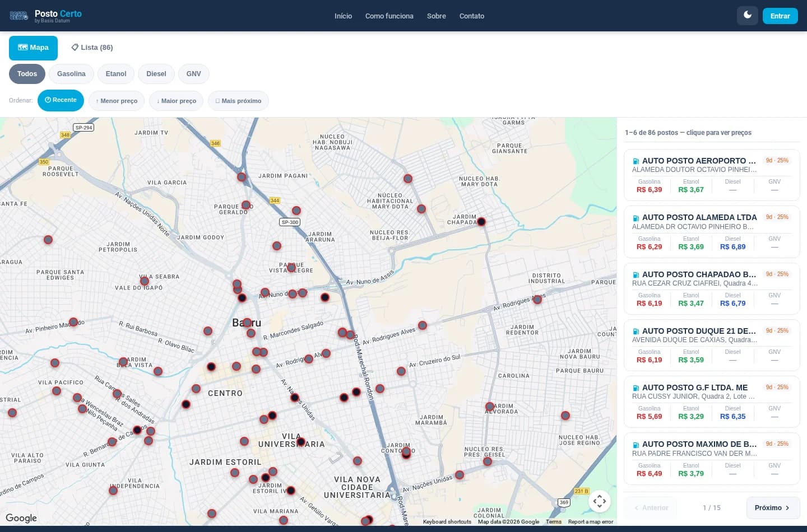Viewport: 807px width, 532px height.
Task: Filter stations by GNV
Action: [x=194, y=74]
